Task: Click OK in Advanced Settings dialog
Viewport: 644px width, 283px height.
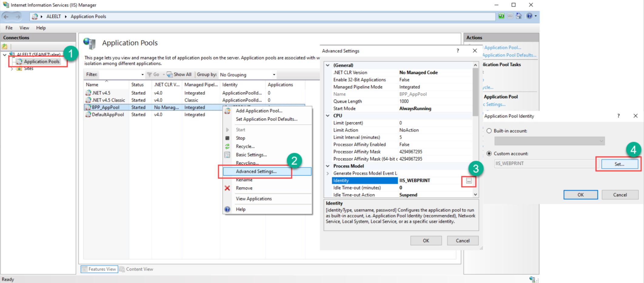Action: (426, 241)
